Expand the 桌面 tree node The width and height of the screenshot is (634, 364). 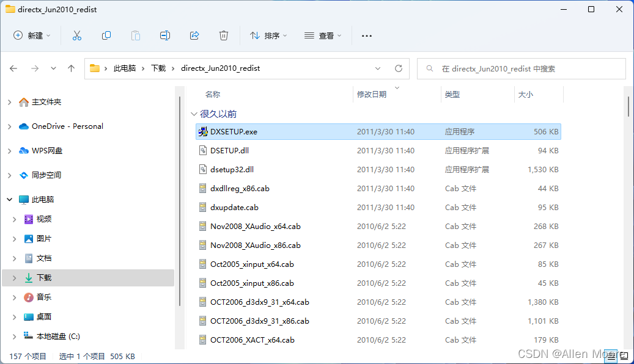14,317
